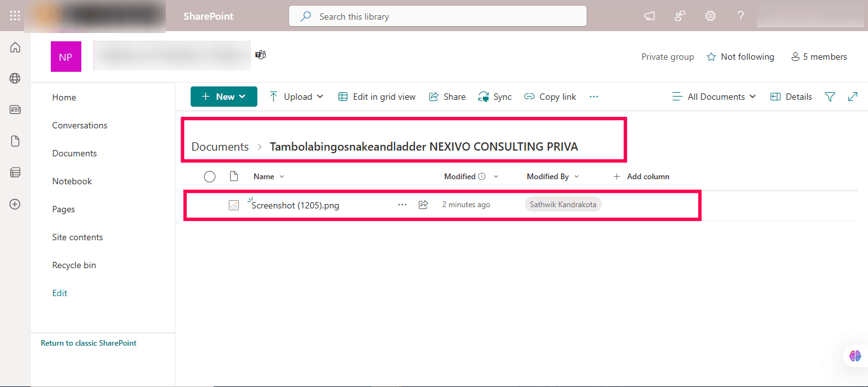Click Edit in grid view
868x387 pixels.
pos(377,97)
